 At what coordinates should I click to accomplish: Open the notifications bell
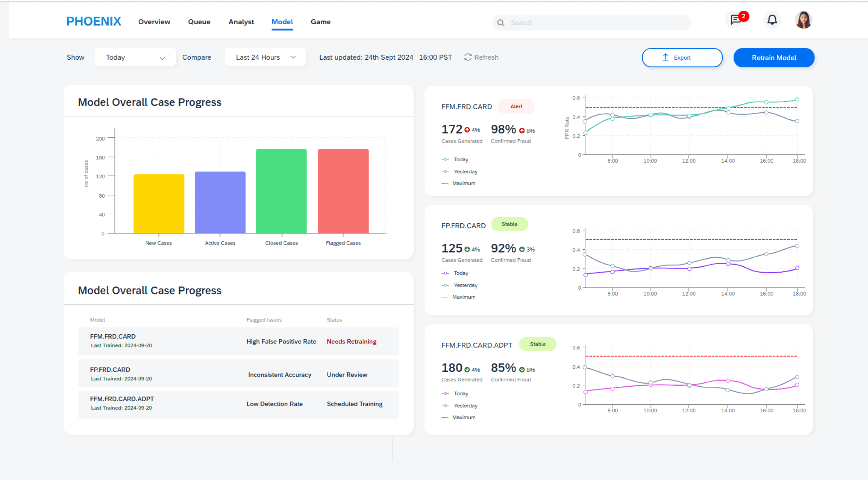(772, 20)
